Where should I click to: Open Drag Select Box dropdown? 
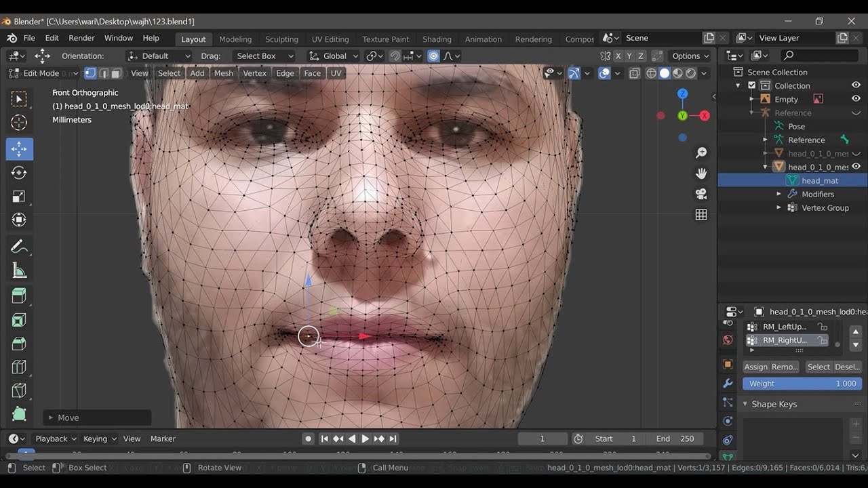264,56
